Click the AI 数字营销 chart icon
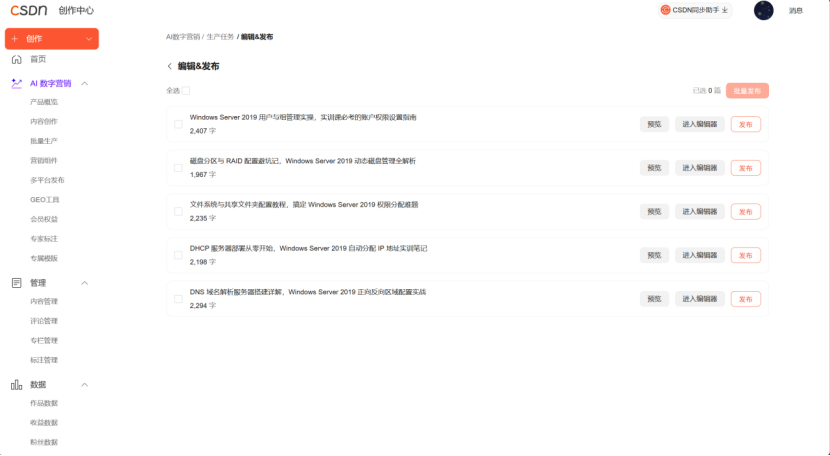Viewport: 830px width, 456px height. [16, 84]
